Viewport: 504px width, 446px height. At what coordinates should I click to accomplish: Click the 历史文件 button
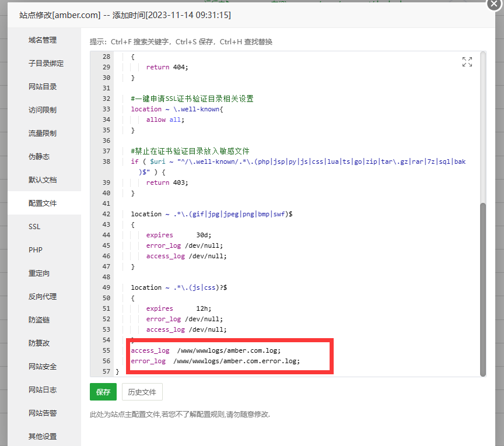(142, 392)
